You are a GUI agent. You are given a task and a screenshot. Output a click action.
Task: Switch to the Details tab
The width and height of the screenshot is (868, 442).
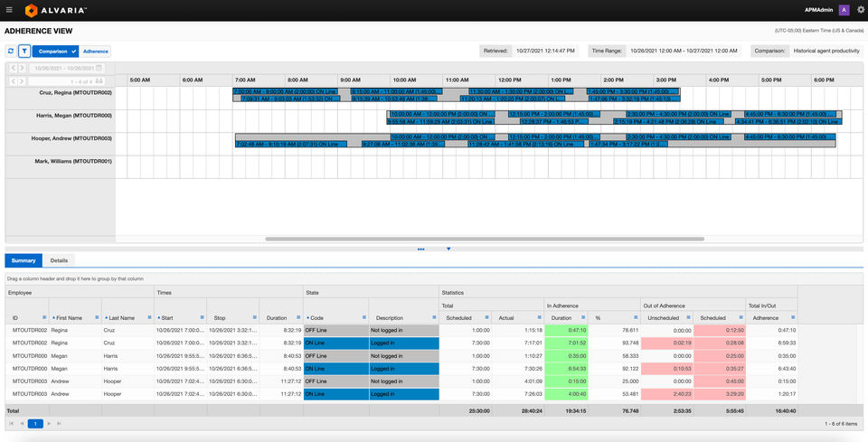pyautogui.click(x=60, y=260)
